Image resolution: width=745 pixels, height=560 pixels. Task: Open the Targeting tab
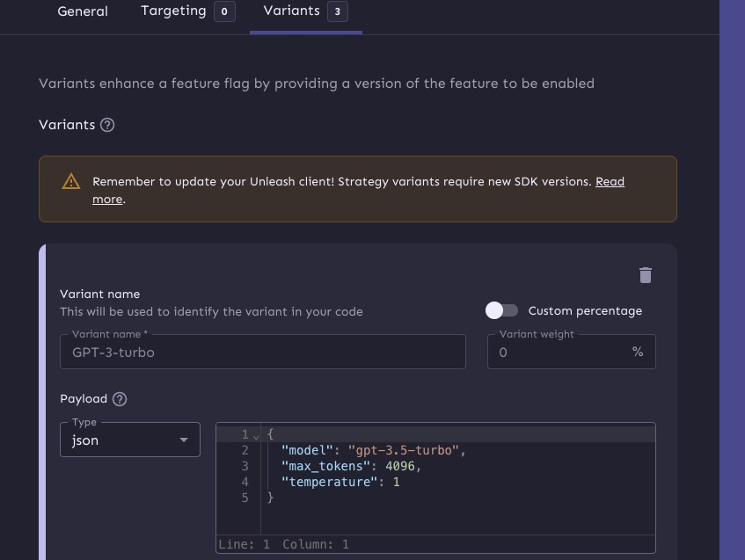(173, 11)
